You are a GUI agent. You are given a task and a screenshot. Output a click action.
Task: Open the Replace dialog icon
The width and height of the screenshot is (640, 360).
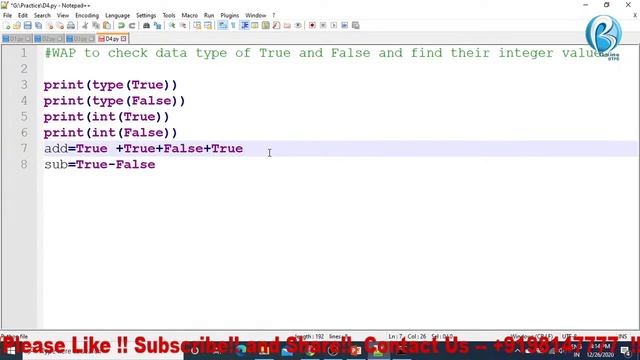[157, 25]
